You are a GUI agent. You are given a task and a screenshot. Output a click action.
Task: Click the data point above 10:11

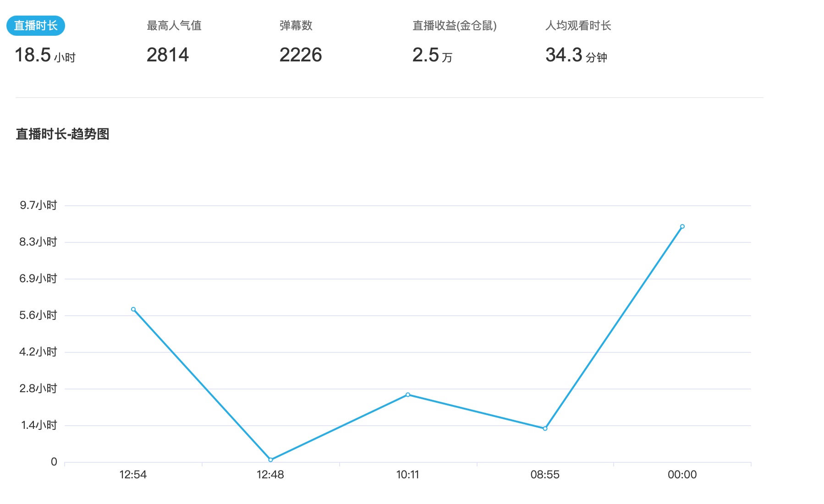coord(408,394)
